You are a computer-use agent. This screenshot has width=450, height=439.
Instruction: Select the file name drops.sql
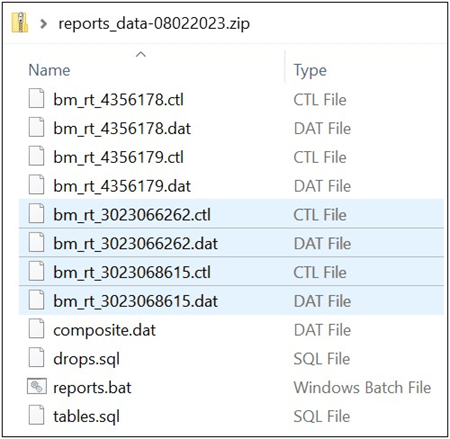pyautogui.click(x=87, y=359)
